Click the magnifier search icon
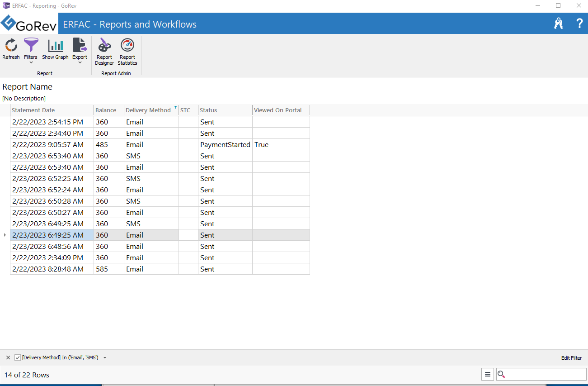The image size is (588, 386). 501,374
